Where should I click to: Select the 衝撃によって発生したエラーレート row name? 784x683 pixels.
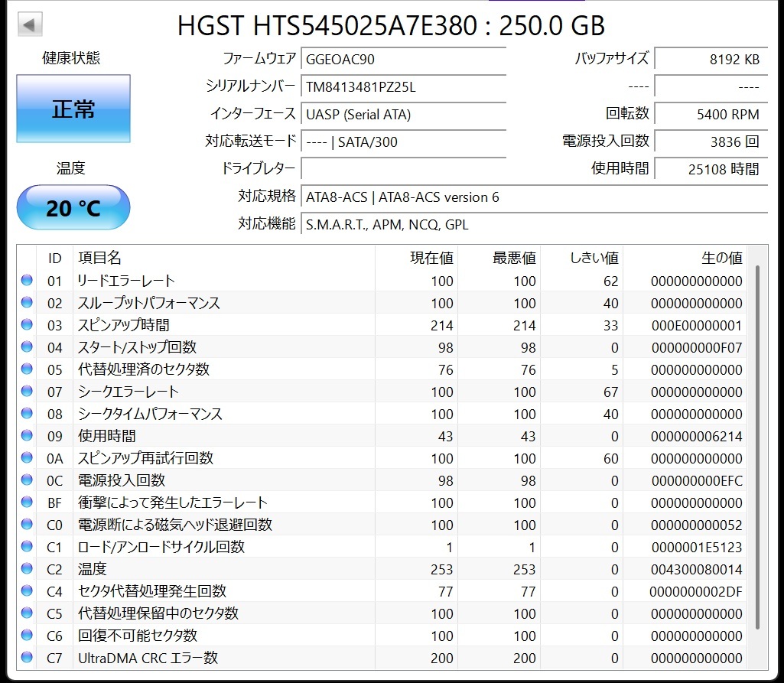point(173,502)
